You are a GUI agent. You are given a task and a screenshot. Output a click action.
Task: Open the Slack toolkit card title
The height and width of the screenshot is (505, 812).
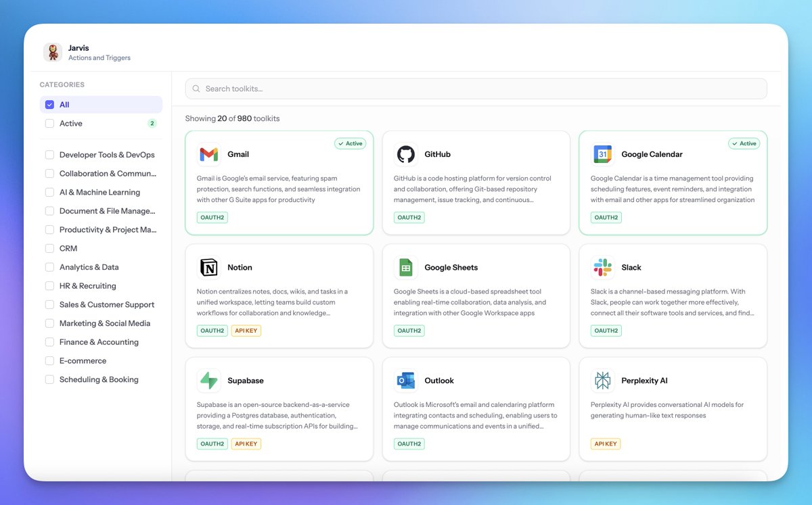(631, 268)
